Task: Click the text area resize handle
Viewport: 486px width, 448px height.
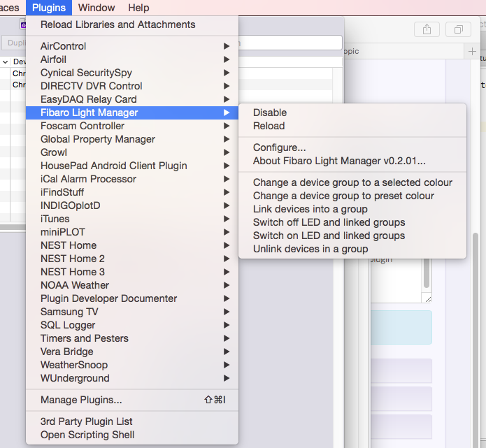Action: [428, 299]
